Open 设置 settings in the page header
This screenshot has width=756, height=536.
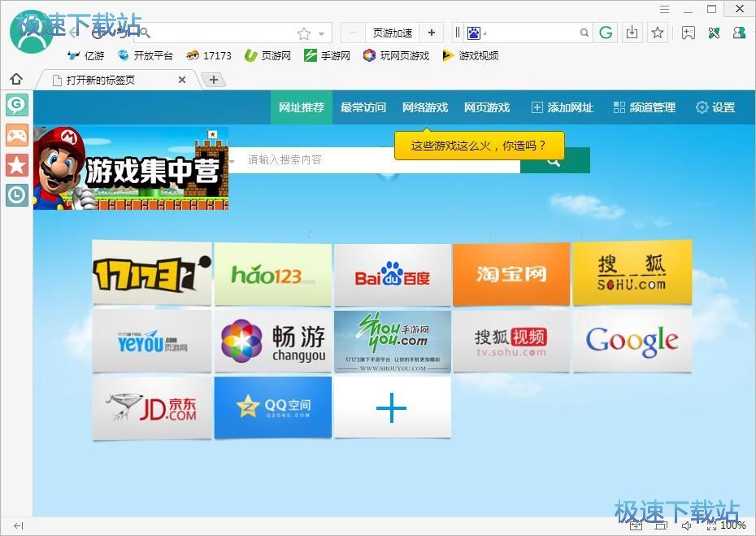tap(715, 107)
